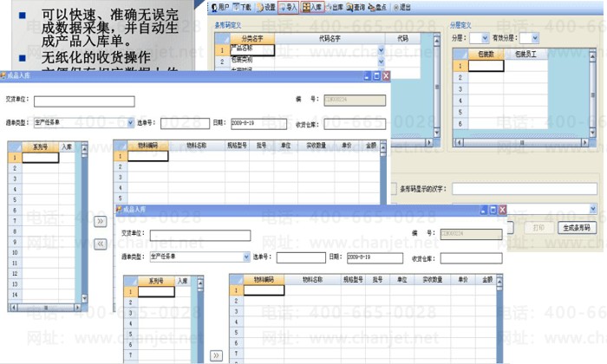Click vertical scrollbar of the 分层定义 grid
Screen dimensions: 607x364
tap(592, 94)
